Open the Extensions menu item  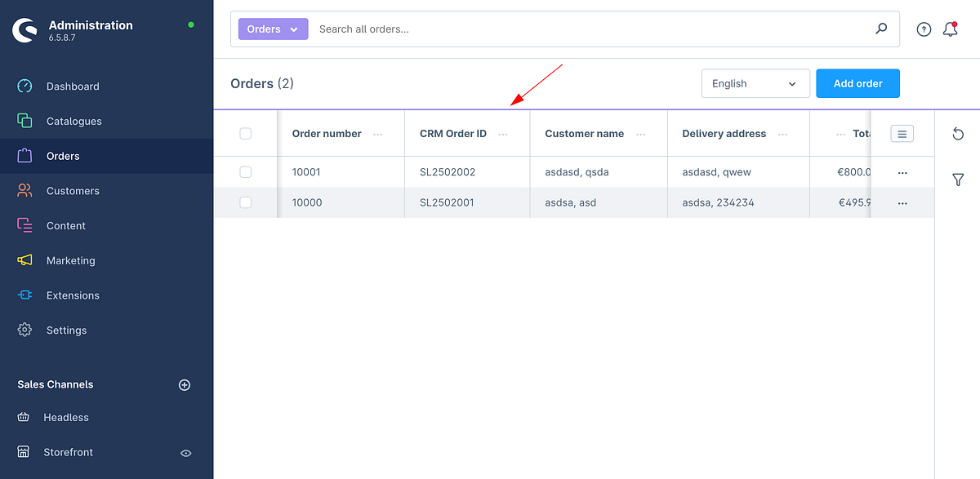73,295
